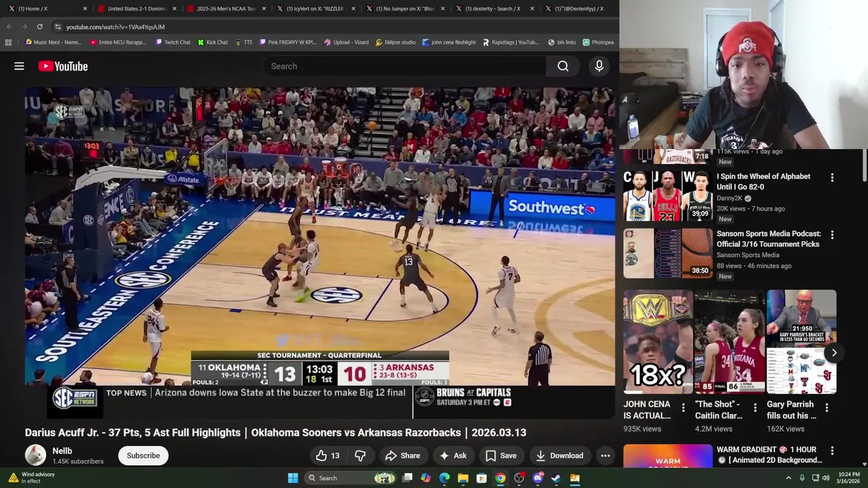This screenshot has width=868, height=488.
Task: Open File Explorer from the taskbar
Action: coord(462,478)
